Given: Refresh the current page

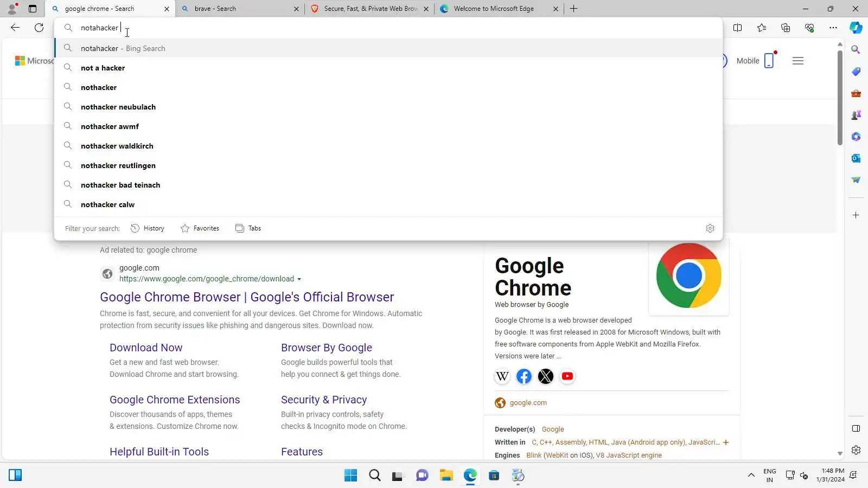Looking at the screenshot, I should pos(39,28).
